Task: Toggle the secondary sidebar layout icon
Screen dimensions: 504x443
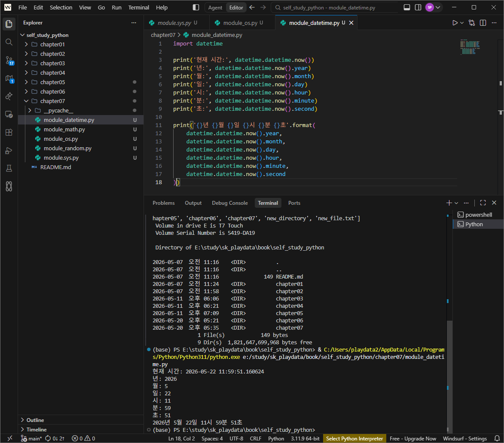Action: coord(418,7)
